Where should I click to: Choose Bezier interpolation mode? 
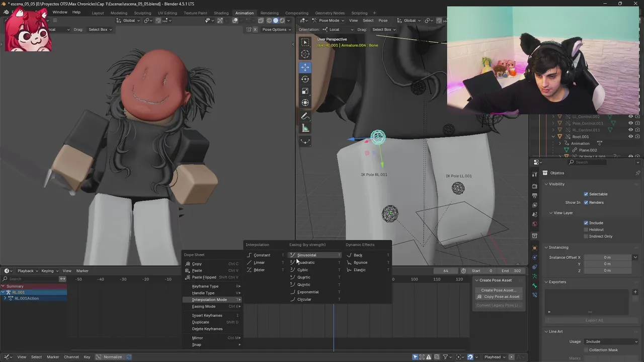[x=265, y=270]
